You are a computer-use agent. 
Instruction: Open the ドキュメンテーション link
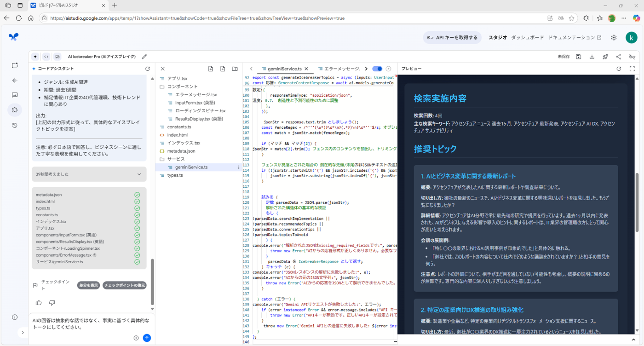tap(575, 38)
